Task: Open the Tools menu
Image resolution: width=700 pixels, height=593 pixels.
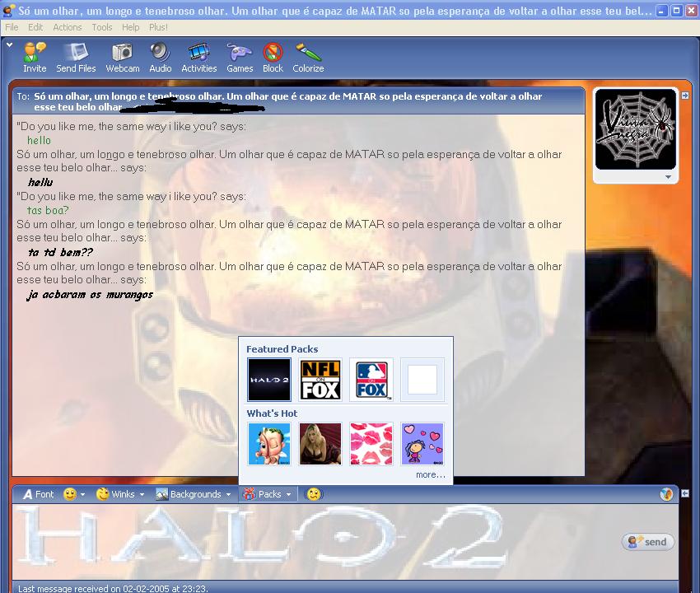Action: [x=102, y=27]
